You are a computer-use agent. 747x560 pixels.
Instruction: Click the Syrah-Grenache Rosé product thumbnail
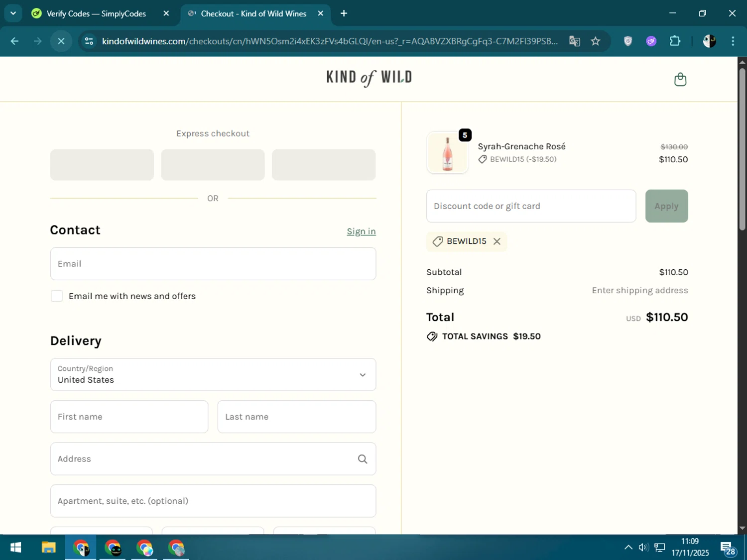[x=447, y=153]
